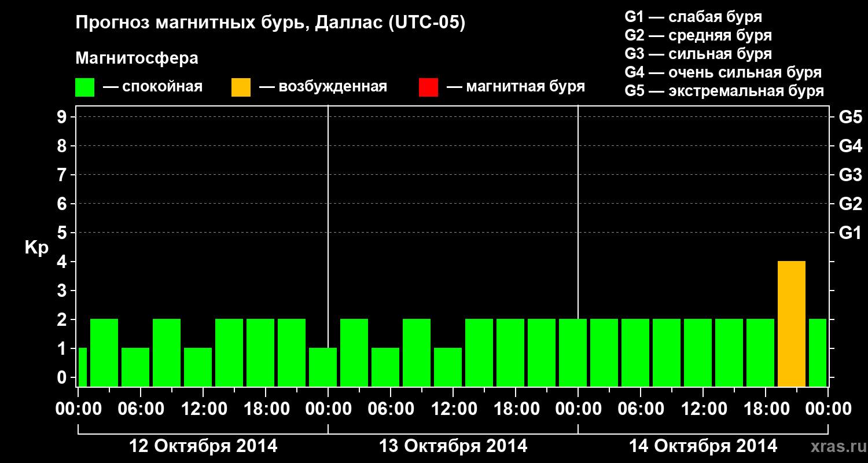Click the '12 Октября 2014' date label

(203, 446)
